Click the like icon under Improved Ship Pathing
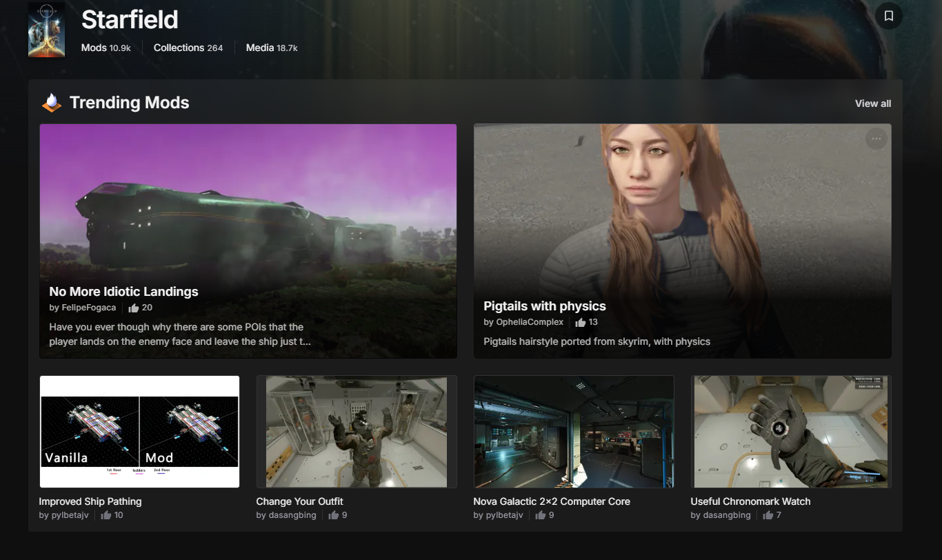This screenshot has width=942, height=560. coord(106,515)
